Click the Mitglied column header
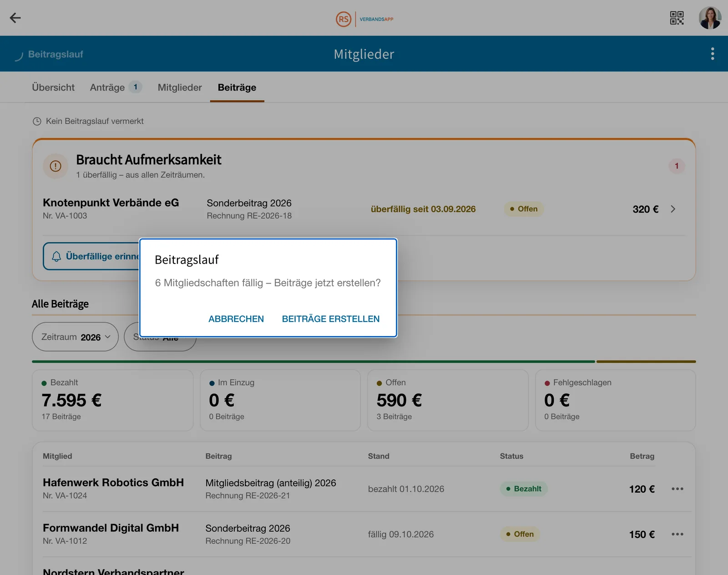The image size is (728, 575). (x=57, y=456)
